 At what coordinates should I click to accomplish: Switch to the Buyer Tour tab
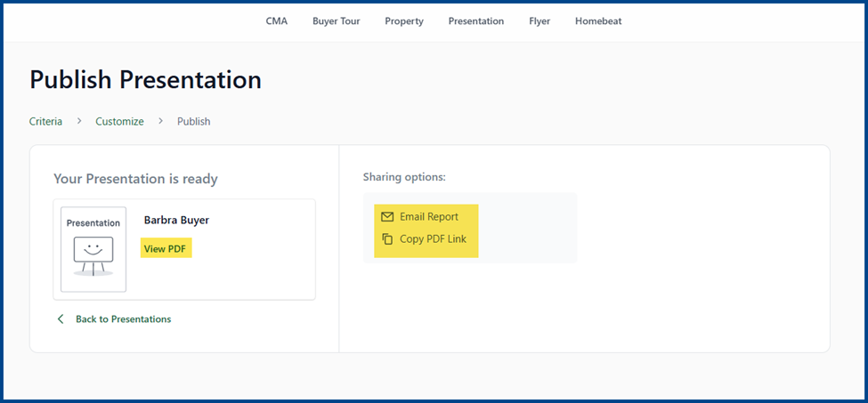336,21
